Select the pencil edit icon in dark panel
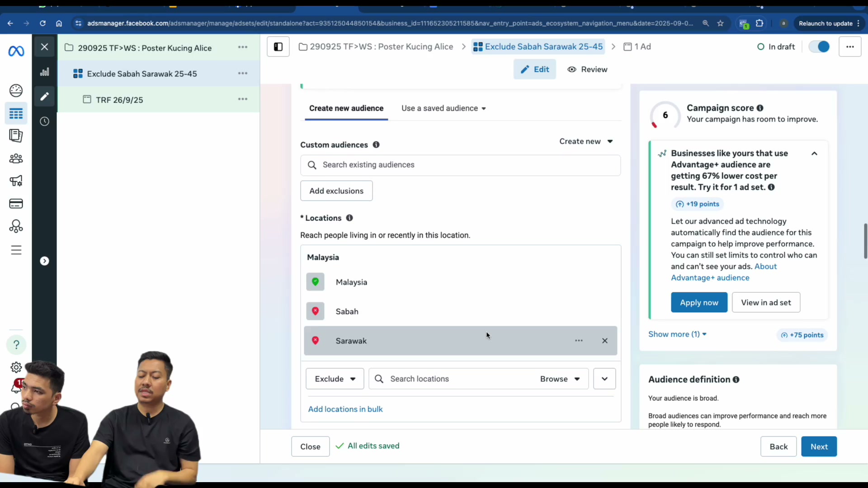This screenshot has height=488, width=868. [x=44, y=96]
